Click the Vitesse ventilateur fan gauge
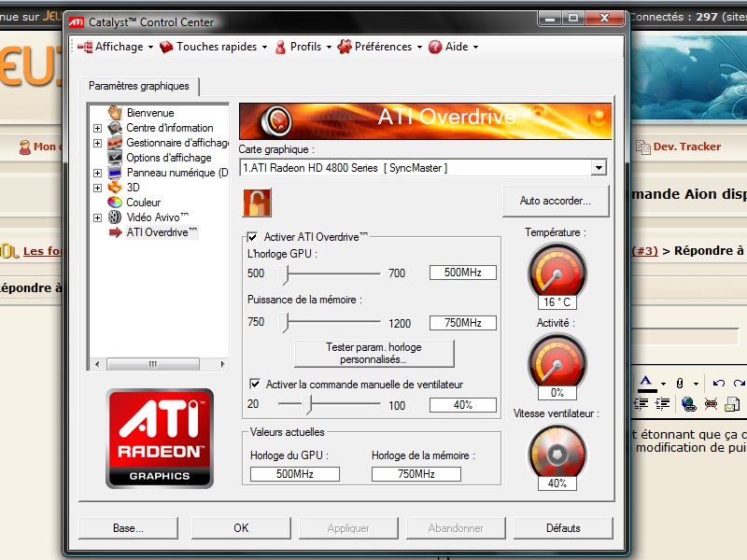Screen dimensions: 747x560 (557, 452)
